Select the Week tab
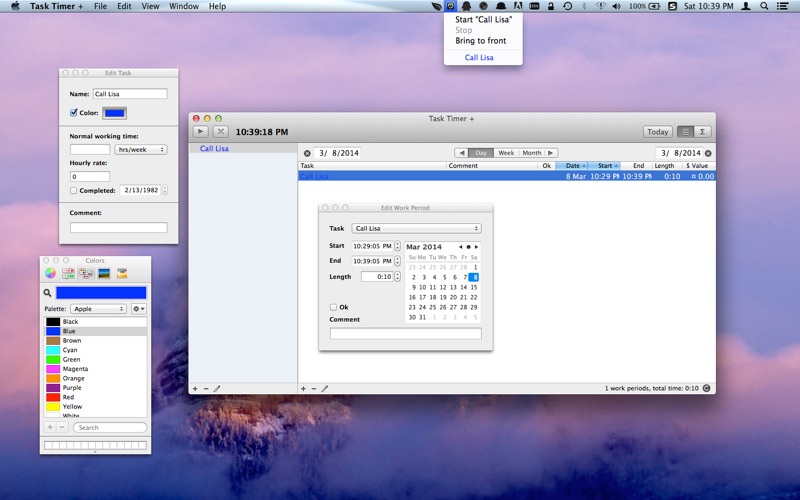800x500 pixels. point(506,153)
